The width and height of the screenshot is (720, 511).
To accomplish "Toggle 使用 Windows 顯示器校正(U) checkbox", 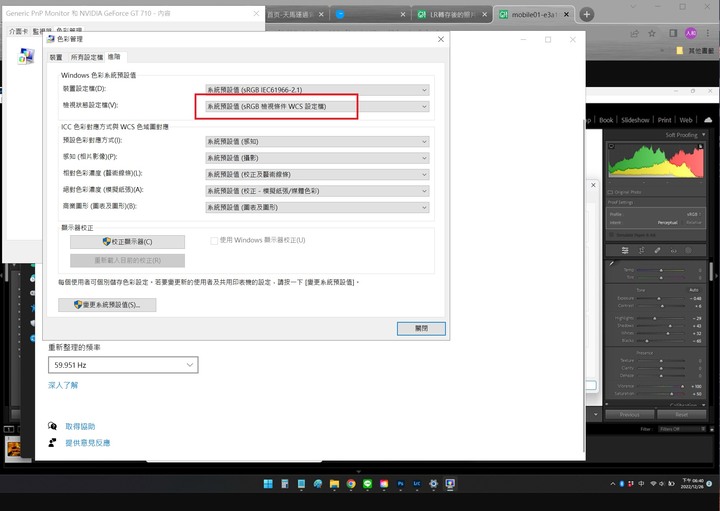I will tap(214, 241).
